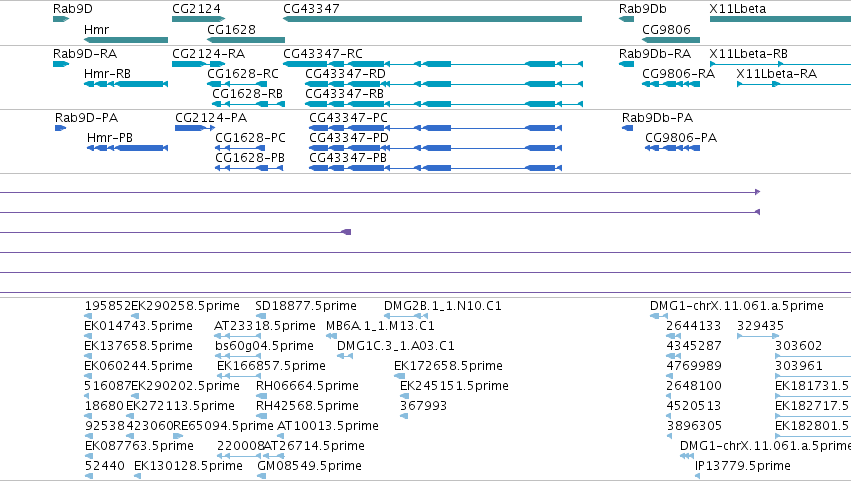Click EST EK060244.5prime
851x481 pixels.
pyautogui.click(x=138, y=366)
